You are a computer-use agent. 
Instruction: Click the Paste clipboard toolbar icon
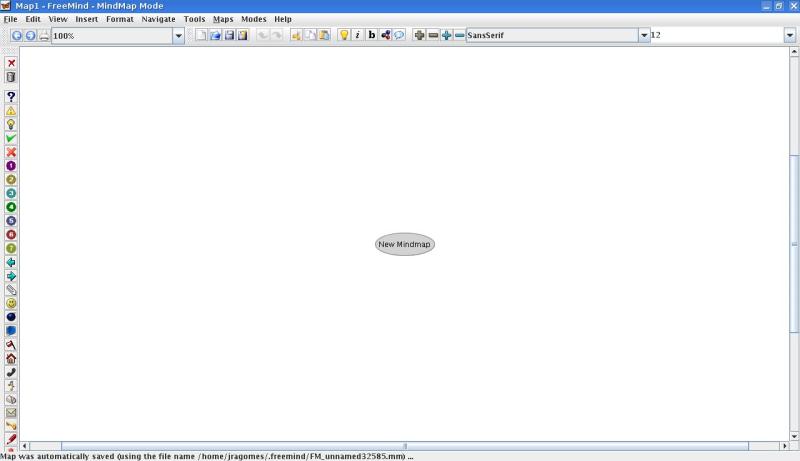pos(324,35)
